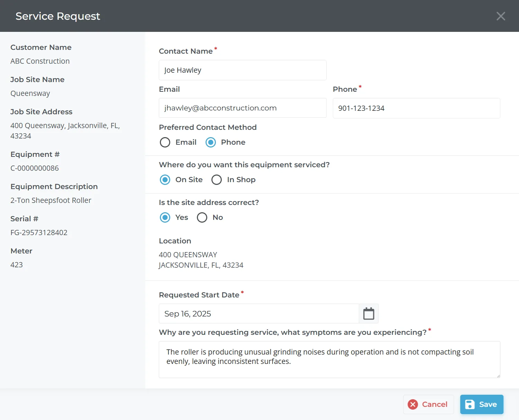Click the ABC Construction customer name
The height and width of the screenshot is (420, 519).
[x=40, y=61]
